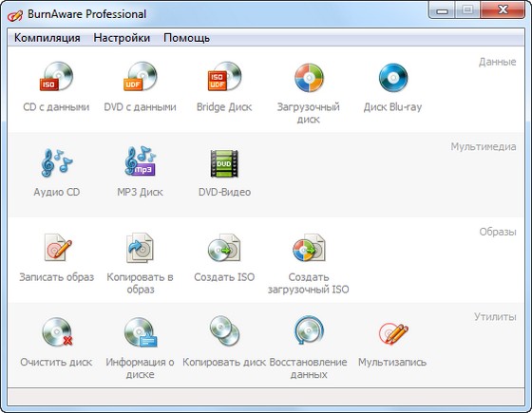
Task: Launch the Копировать в образ icon
Action: click(141, 248)
